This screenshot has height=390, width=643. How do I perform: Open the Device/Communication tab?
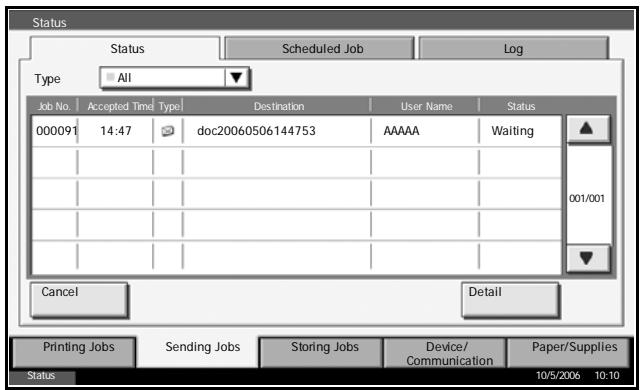click(x=445, y=353)
